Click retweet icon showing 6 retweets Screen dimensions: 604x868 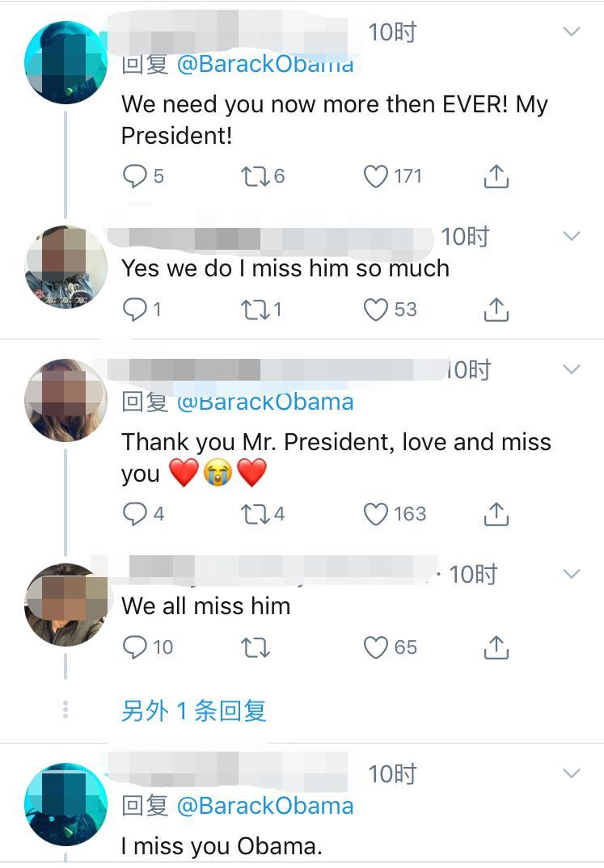tap(255, 176)
